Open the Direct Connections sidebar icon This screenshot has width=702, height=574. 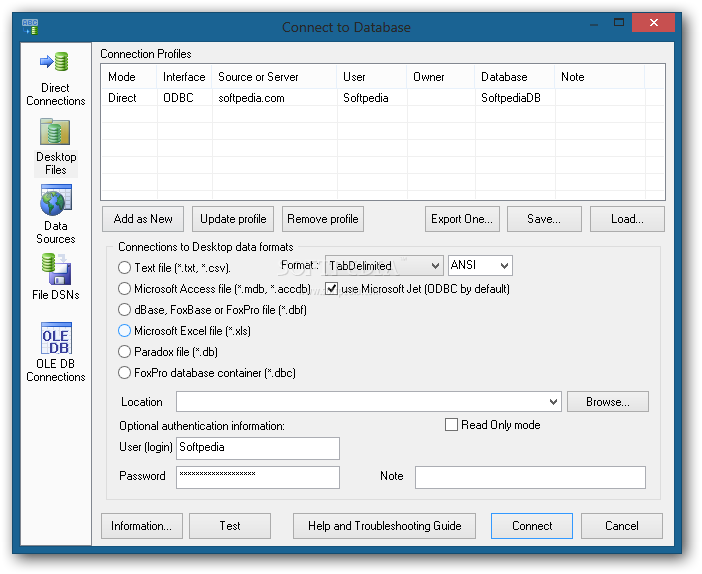(x=56, y=79)
